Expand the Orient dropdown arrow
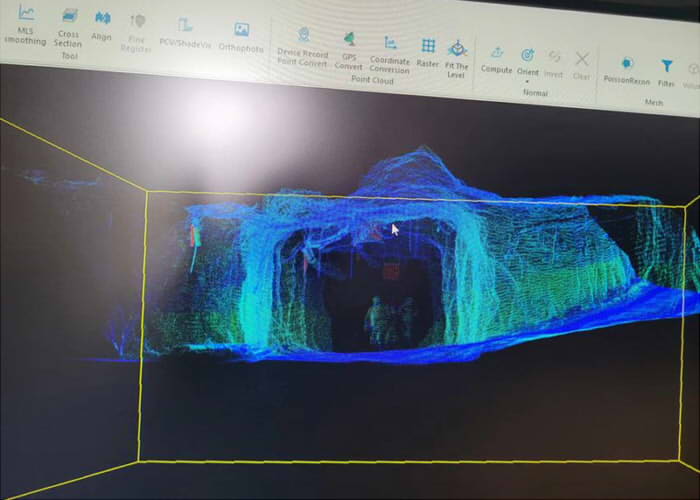Viewport: 700px width, 500px height. [x=527, y=82]
